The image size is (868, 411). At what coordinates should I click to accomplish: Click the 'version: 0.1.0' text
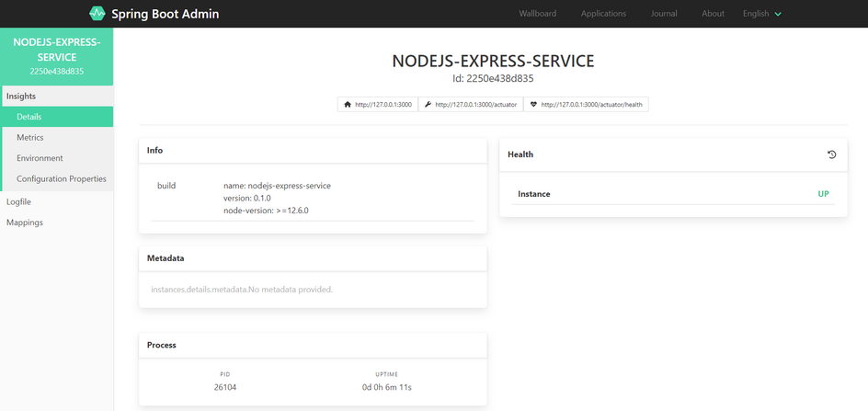[x=247, y=198]
